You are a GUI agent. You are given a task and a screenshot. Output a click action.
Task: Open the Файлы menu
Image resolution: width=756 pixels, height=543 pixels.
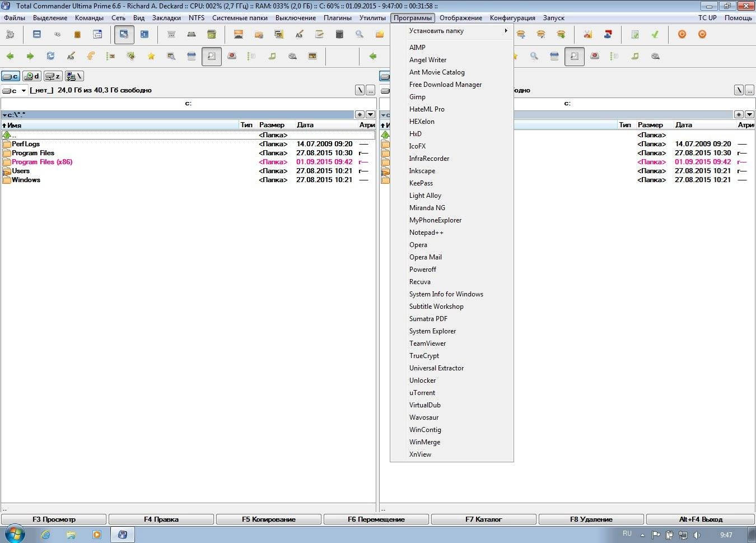15,18
